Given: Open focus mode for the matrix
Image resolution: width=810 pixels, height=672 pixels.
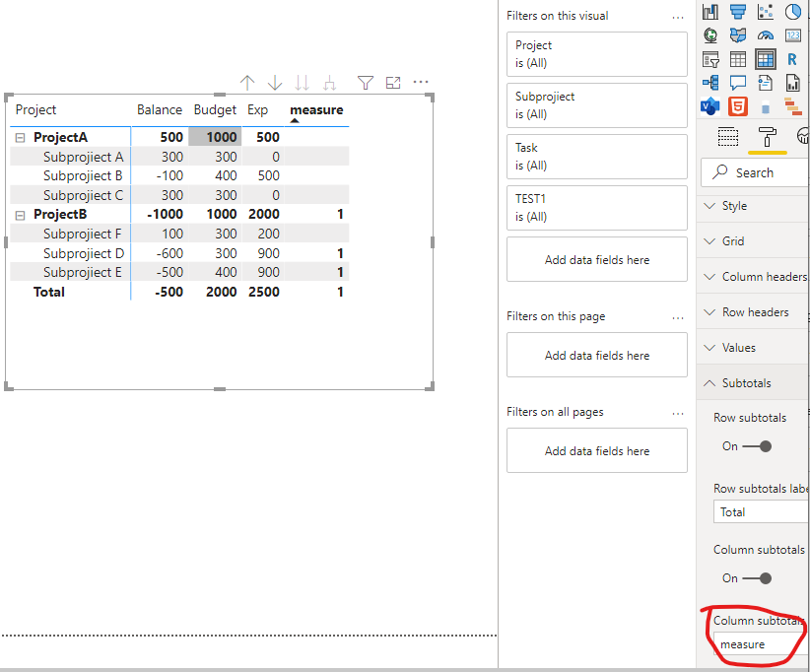Looking at the screenshot, I should (393, 82).
